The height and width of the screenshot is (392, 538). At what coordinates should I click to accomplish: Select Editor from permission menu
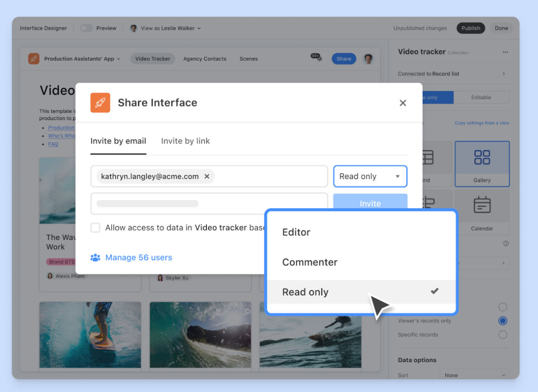[x=361, y=232]
